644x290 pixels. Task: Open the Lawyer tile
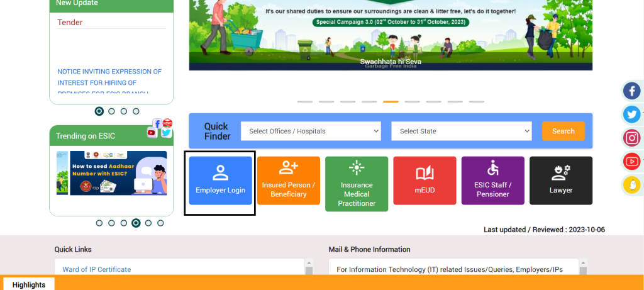[x=561, y=181]
